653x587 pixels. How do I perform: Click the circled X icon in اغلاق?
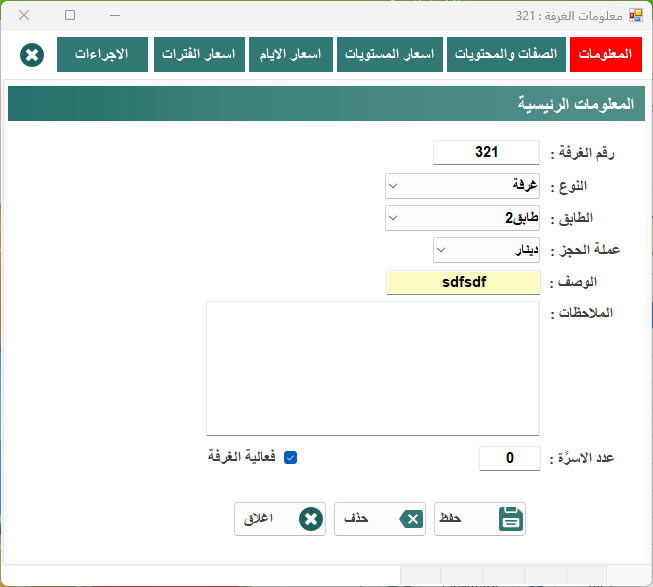point(311,519)
